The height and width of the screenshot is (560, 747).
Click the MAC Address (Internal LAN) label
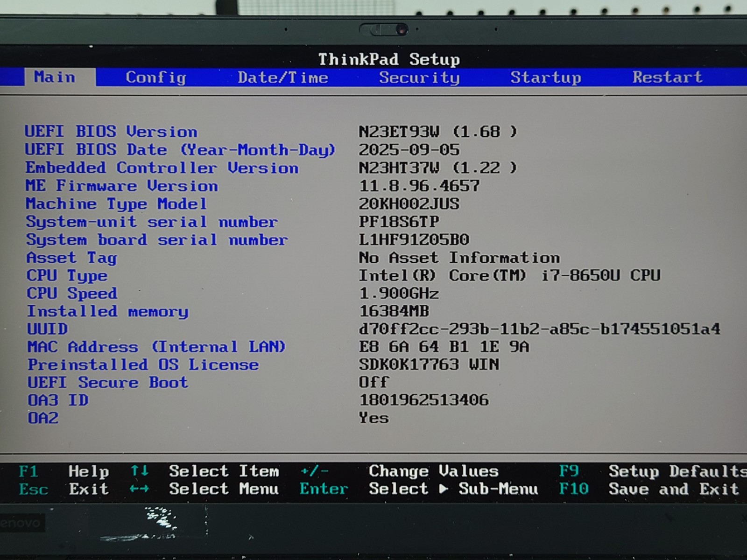[x=156, y=347]
